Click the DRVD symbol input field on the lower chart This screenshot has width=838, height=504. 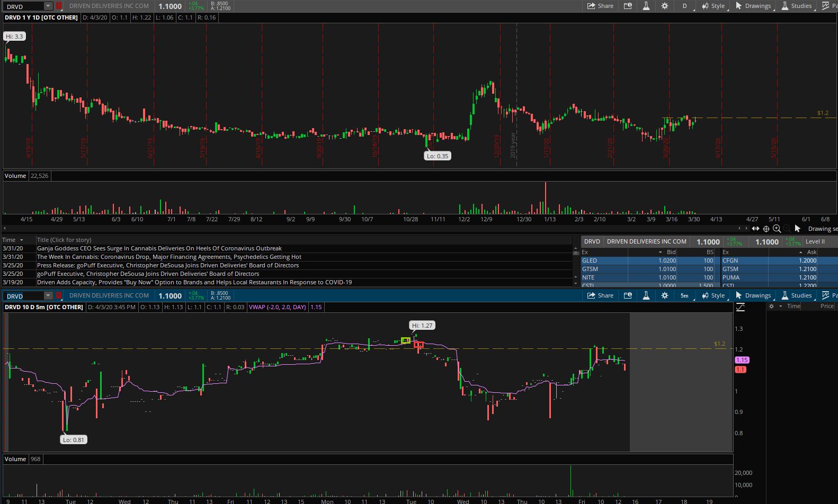point(24,296)
